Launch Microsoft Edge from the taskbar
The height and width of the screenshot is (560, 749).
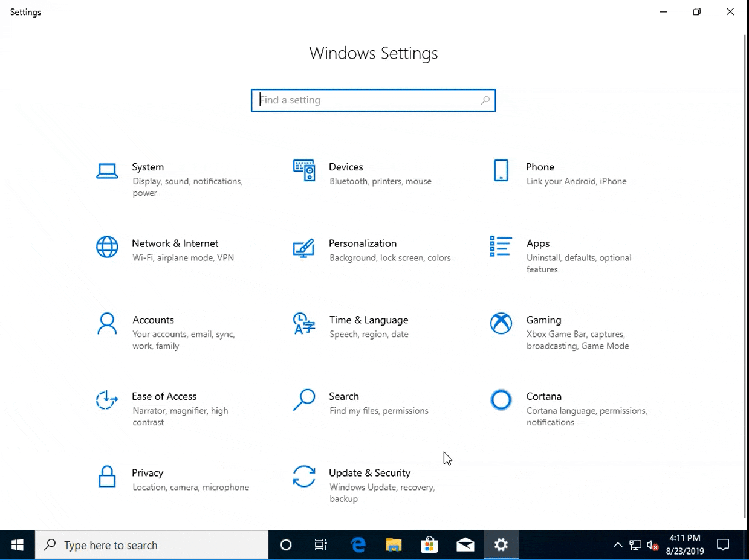(x=357, y=544)
